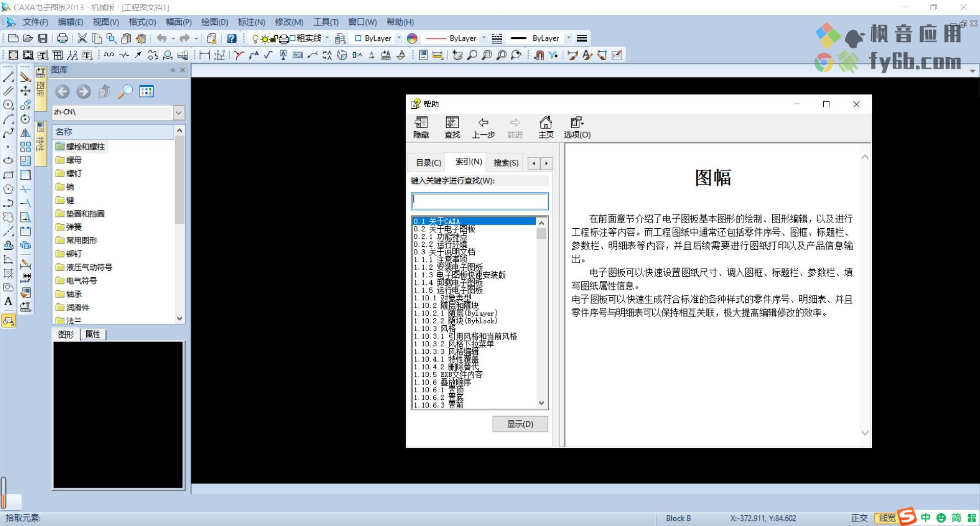
Task: Select the Hatch fill tool
Action: (8, 273)
